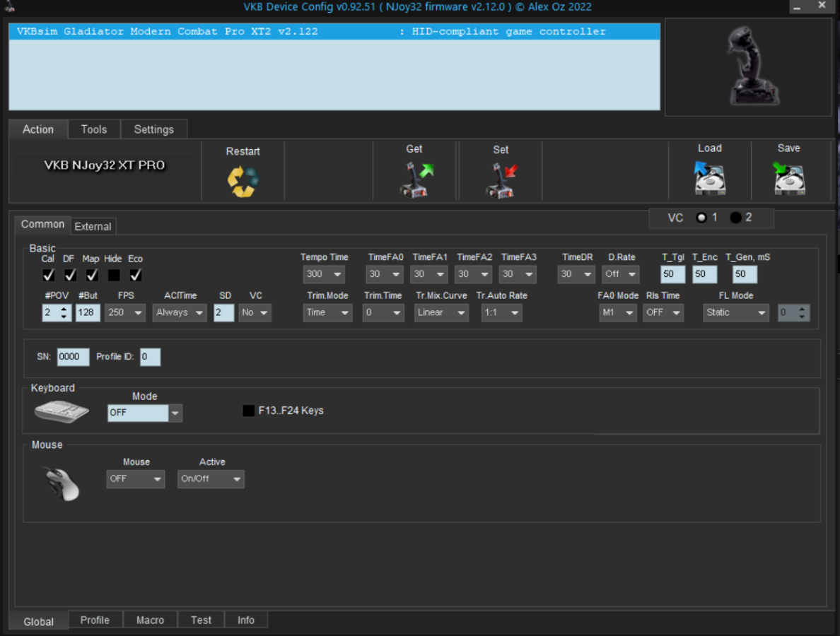This screenshot has height=636, width=840.
Task: Enable the Hide checkbox
Action: point(114,275)
